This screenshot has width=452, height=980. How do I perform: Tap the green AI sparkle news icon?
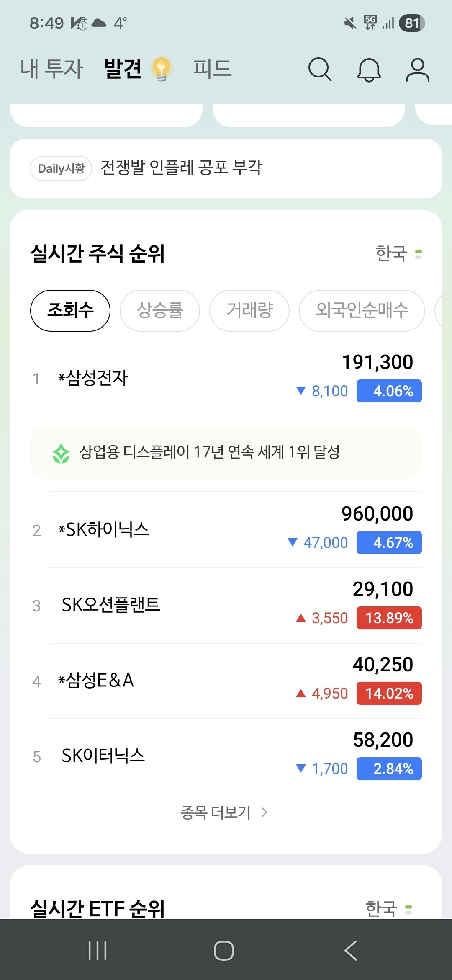coord(61,453)
